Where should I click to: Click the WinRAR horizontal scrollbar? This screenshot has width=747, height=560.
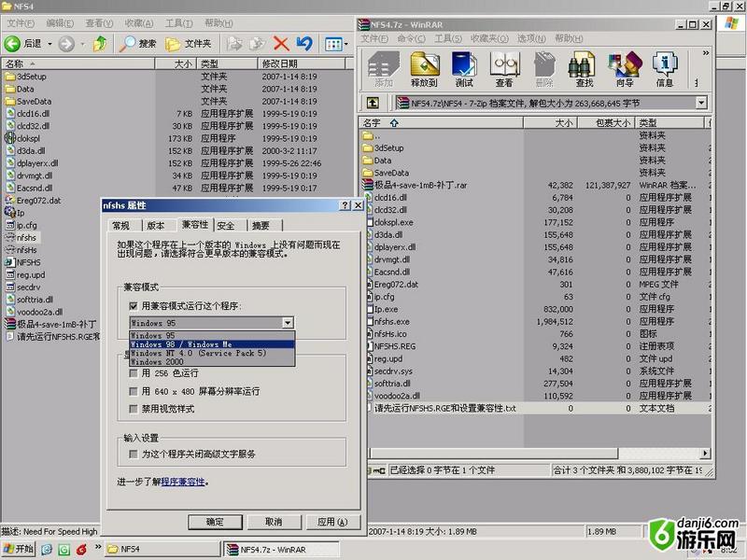(493, 453)
